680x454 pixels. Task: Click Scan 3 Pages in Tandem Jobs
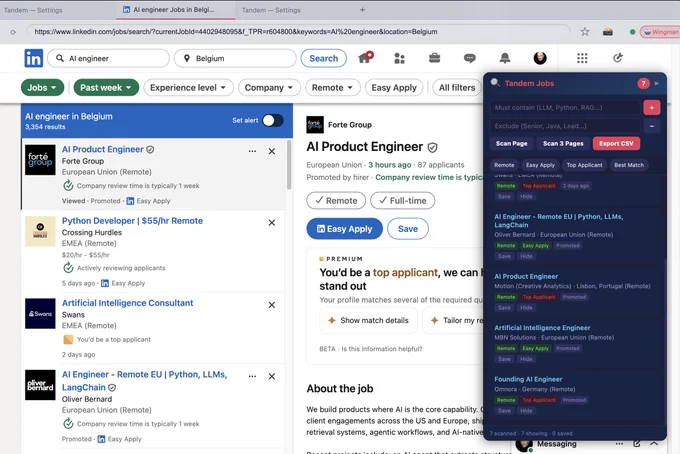(563, 144)
